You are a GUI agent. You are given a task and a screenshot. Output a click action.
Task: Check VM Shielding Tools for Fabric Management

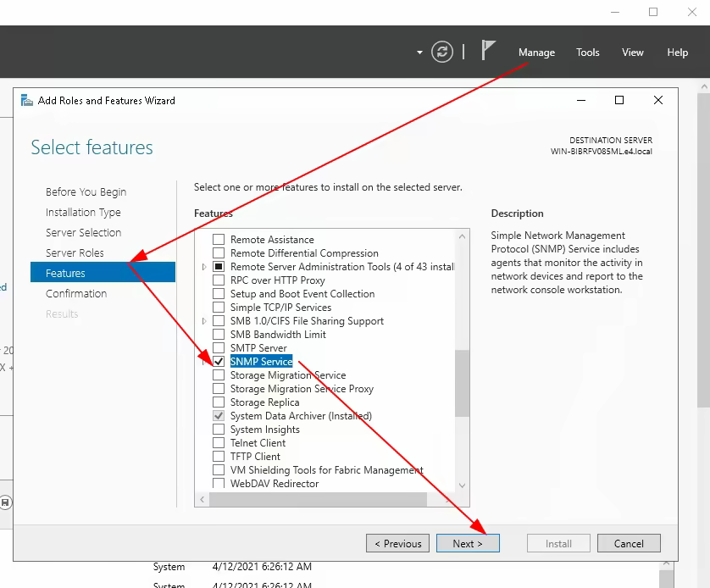tap(219, 470)
